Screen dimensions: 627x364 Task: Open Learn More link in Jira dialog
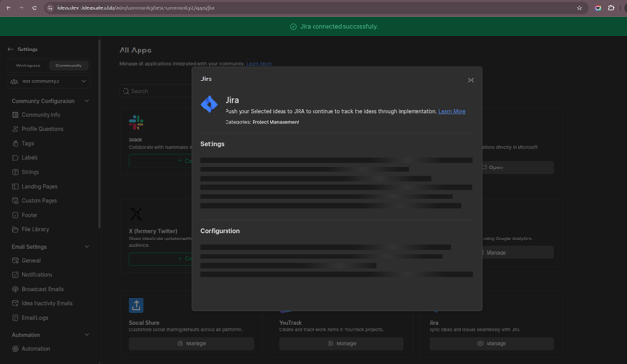click(x=451, y=111)
